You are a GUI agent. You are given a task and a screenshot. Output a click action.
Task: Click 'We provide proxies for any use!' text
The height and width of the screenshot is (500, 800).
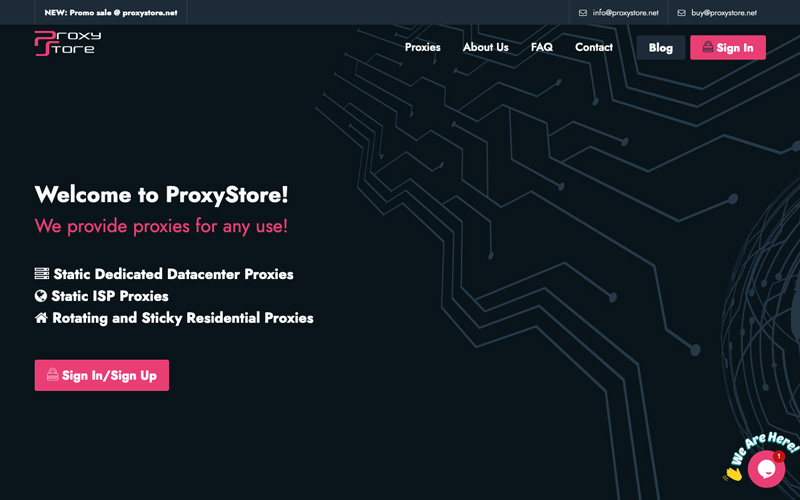[x=161, y=226]
